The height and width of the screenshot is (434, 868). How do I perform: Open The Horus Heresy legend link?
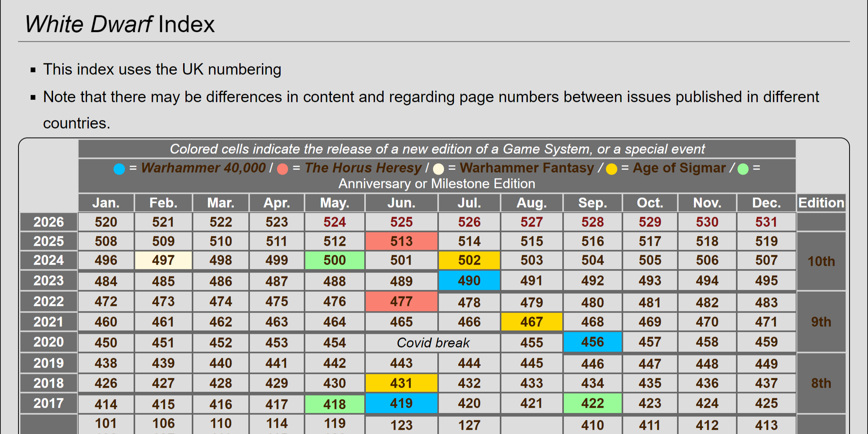363,168
